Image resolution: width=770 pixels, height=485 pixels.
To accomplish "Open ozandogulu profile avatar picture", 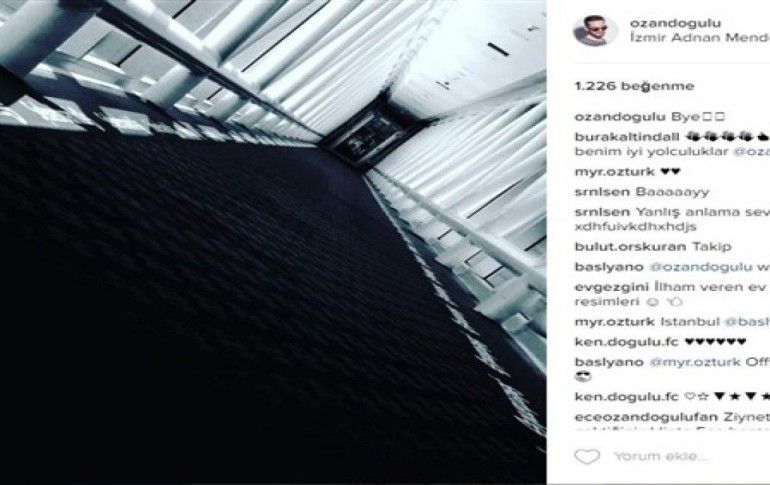I will [596, 30].
